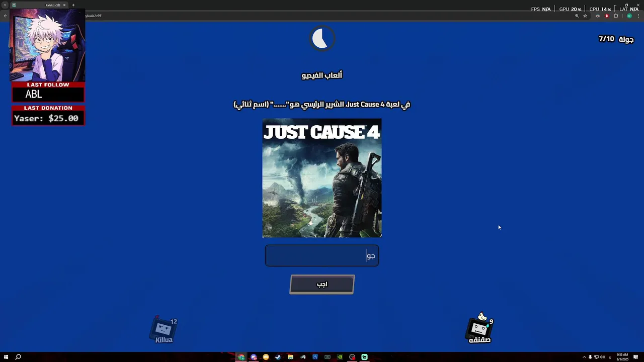Open the Chrome three-dot menu
644x362 pixels.
[x=638, y=16]
